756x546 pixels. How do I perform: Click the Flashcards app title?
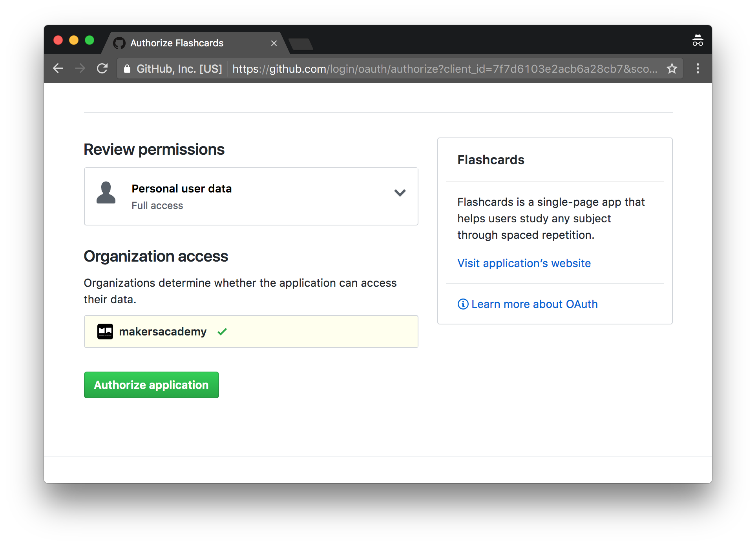tap(491, 160)
